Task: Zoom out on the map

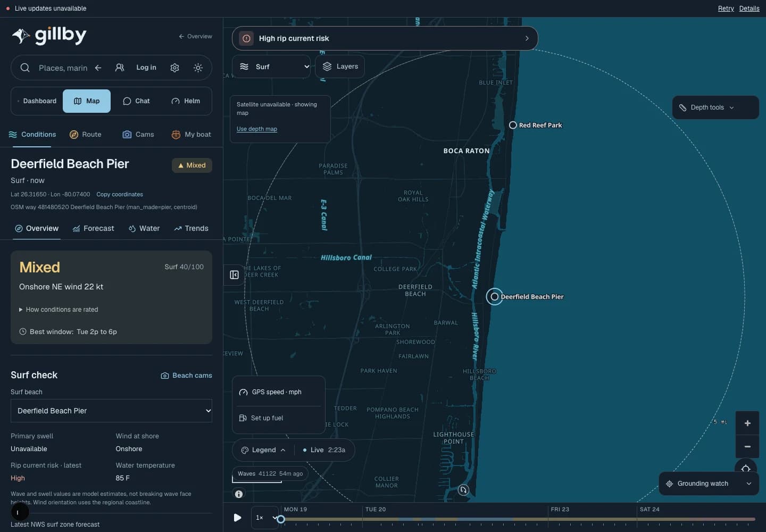Action: coord(747,446)
